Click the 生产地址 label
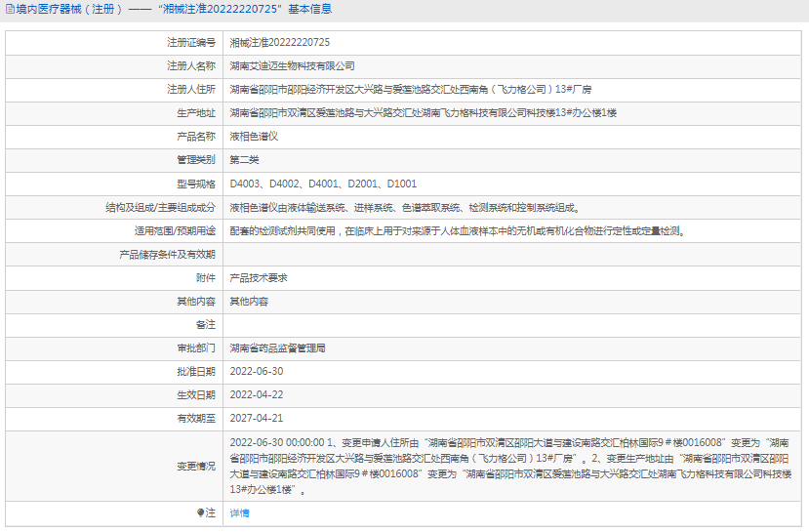Viewport: 809px width, 532px height. [196, 113]
